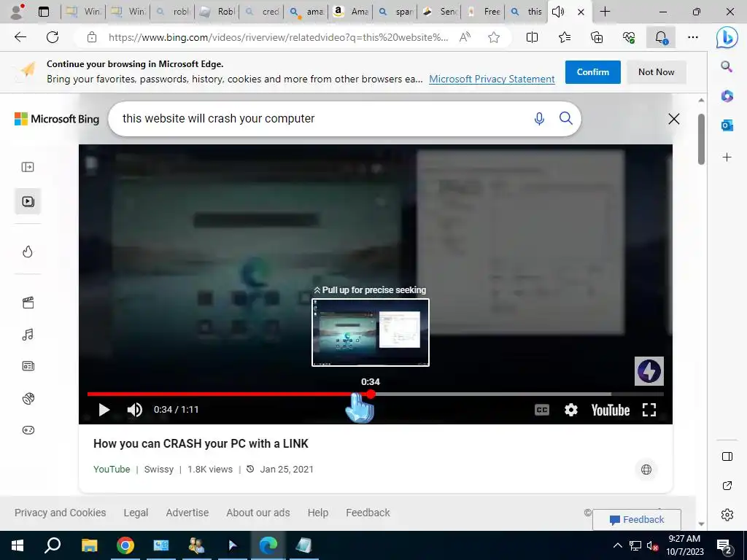
Task: Mute the video volume speaker
Action: tap(135, 410)
